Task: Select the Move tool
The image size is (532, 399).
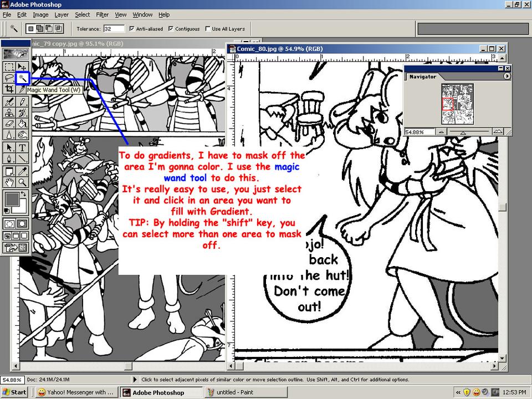Action: click(22, 67)
